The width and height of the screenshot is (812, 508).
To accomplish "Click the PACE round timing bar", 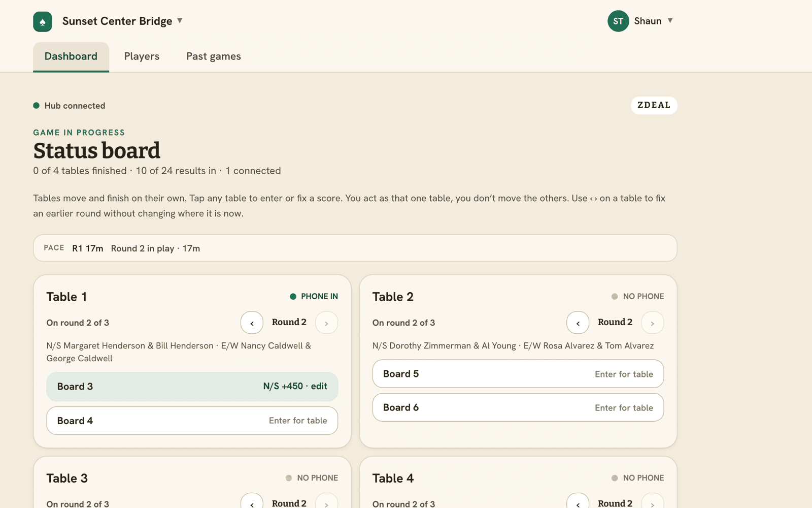I will tap(355, 248).
